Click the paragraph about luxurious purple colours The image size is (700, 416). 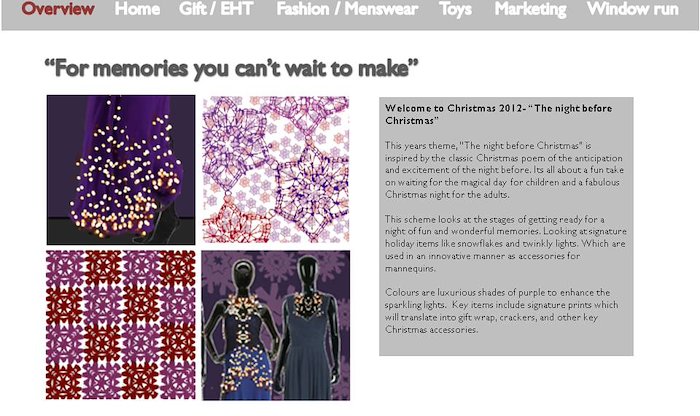(501, 311)
